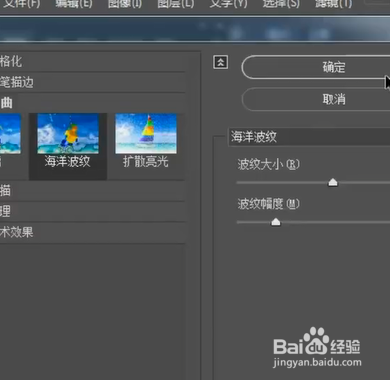The width and height of the screenshot is (390, 380).
Task: Click the 波纹幅度 slider handle
Action: 276,222
